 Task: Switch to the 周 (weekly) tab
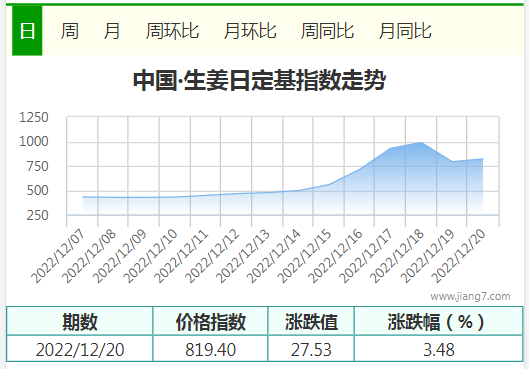click(x=69, y=31)
